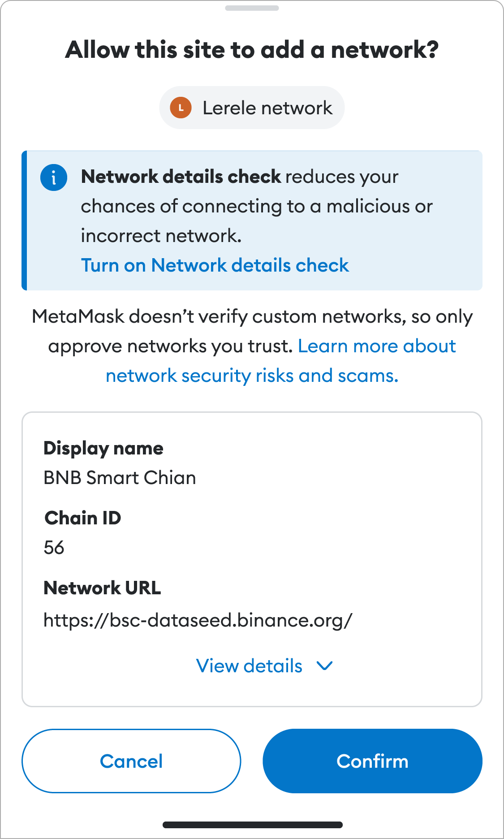Confirm adding the network
This screenshot has height=839, width=504.
click(x=372, y=761)
